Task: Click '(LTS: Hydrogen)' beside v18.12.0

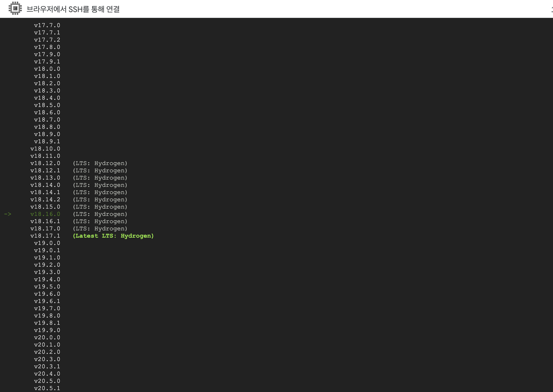Action: point(100,163)
